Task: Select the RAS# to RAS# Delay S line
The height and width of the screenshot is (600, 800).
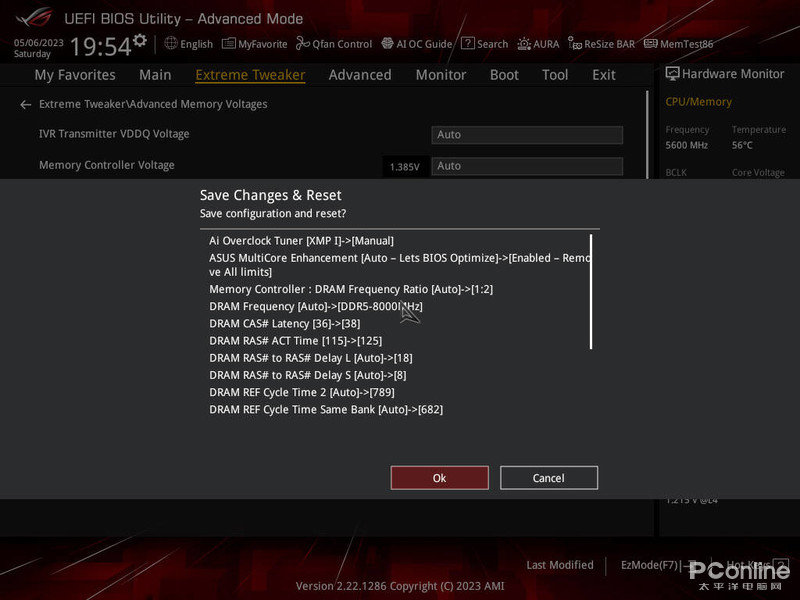Action: (x=308, y=376)
